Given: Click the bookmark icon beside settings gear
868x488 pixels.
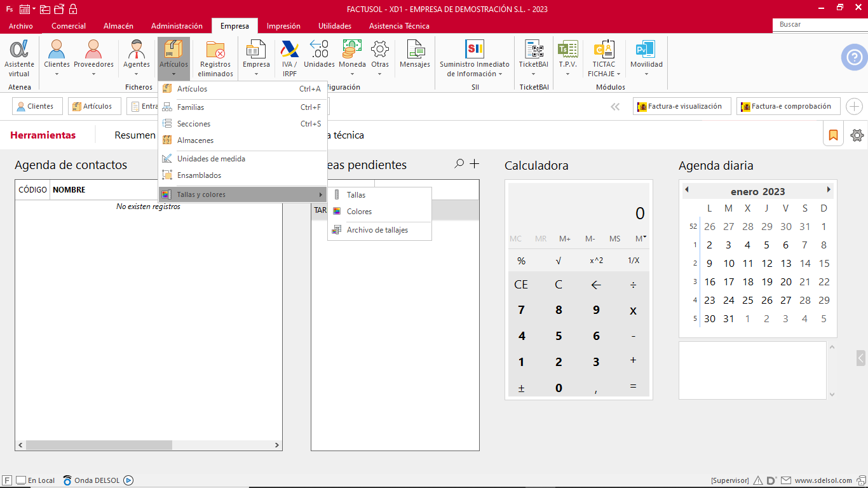Looking at the screenshot, I should (x=833, y=135).
